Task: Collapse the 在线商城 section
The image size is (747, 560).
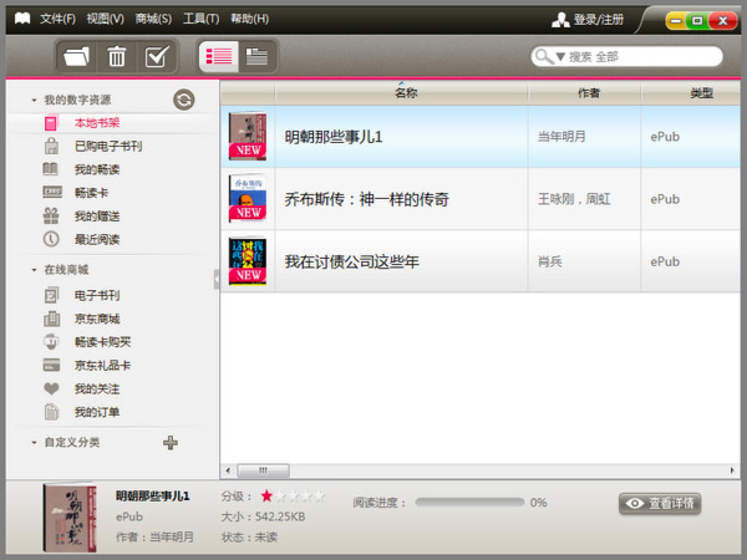Action: (x=34, y=270)
